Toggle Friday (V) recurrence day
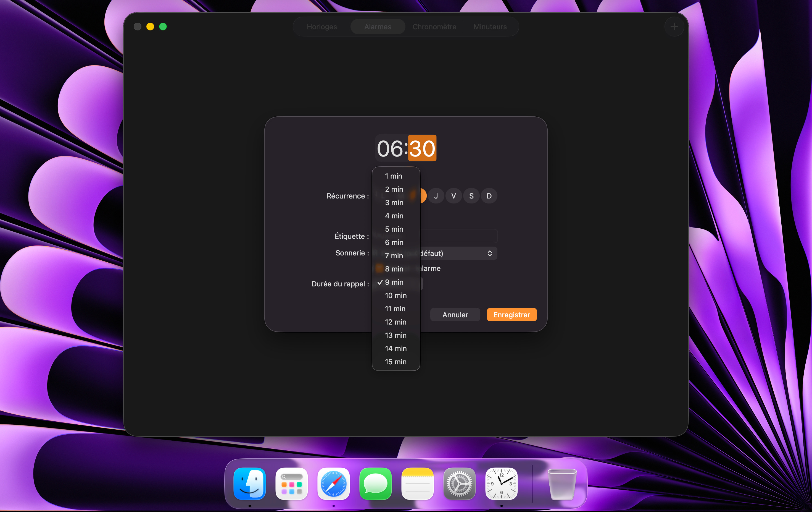812x512 pixels. [x=454, y=196]
